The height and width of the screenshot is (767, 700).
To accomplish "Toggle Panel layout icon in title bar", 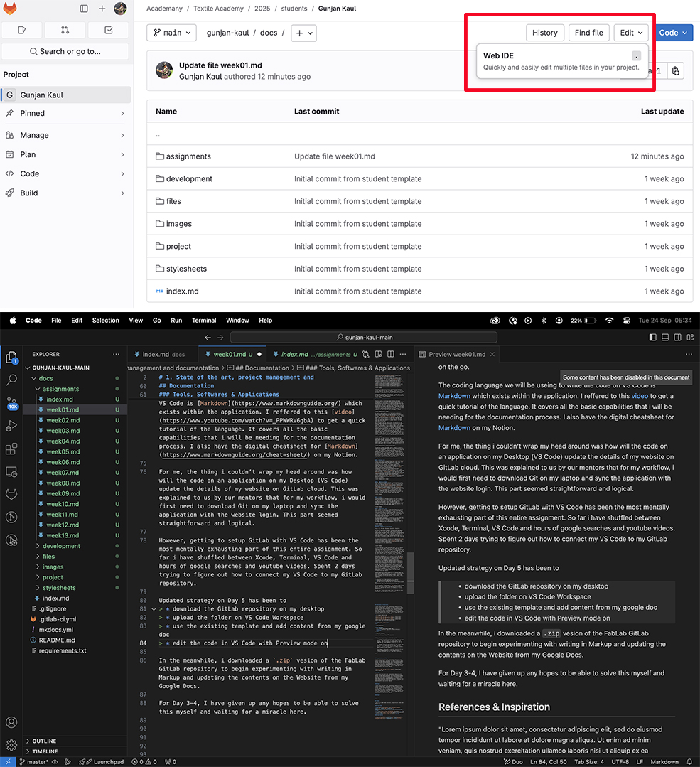I will (664, 338).
